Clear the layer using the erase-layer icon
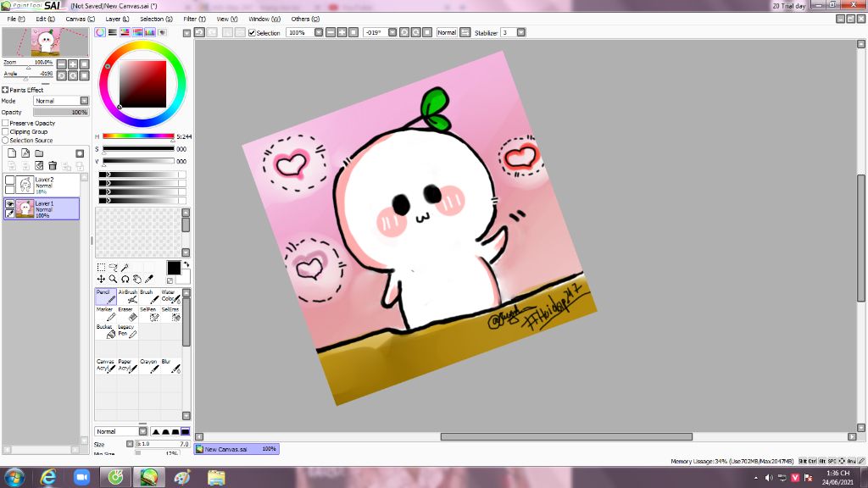 point(39,165)
